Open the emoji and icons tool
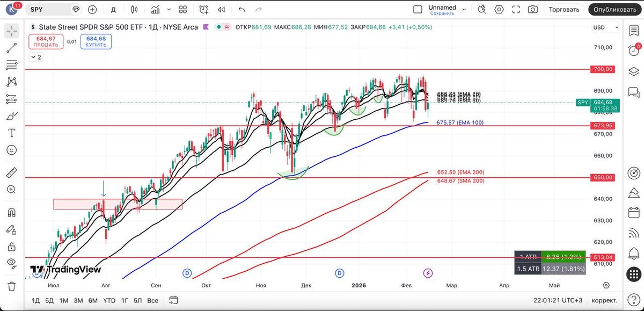Screen dimensions: 644x311 [11, 150]
